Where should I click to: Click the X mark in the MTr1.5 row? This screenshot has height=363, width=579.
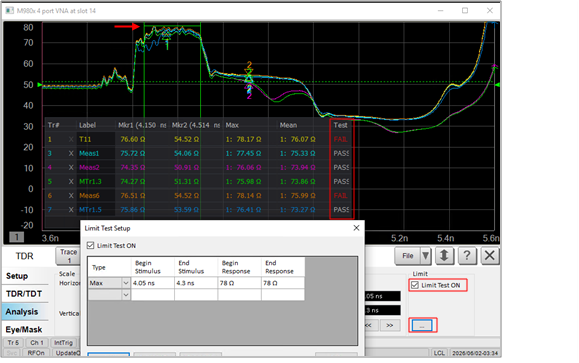(x=71, y=209)
